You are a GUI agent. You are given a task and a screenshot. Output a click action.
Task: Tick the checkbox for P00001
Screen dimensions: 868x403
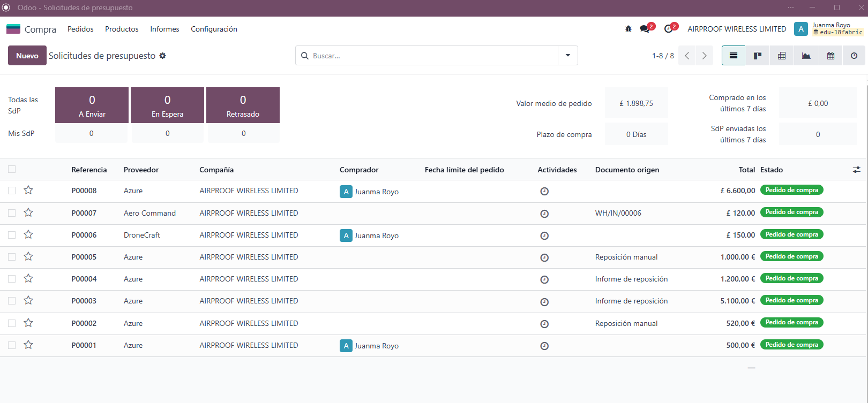click(x=12, y=345)
